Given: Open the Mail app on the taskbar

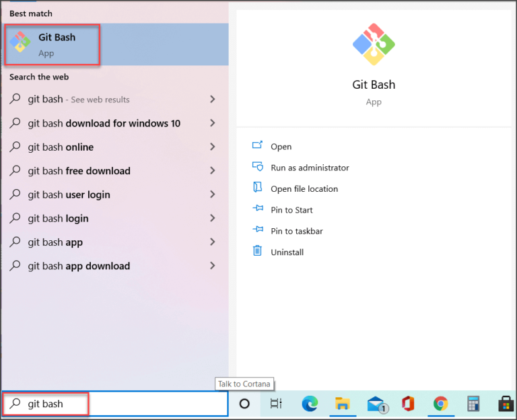Looking at the screenshot, I should point(376,404).
